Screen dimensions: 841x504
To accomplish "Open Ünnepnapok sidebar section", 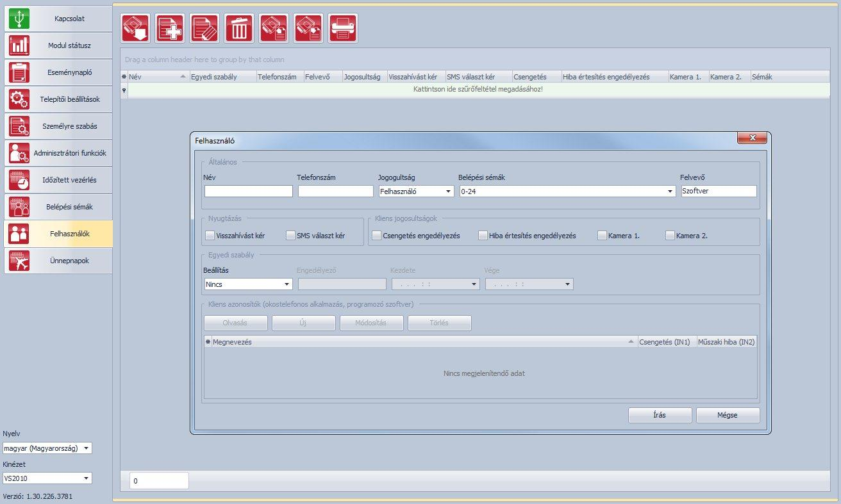I will pos(58,261).
